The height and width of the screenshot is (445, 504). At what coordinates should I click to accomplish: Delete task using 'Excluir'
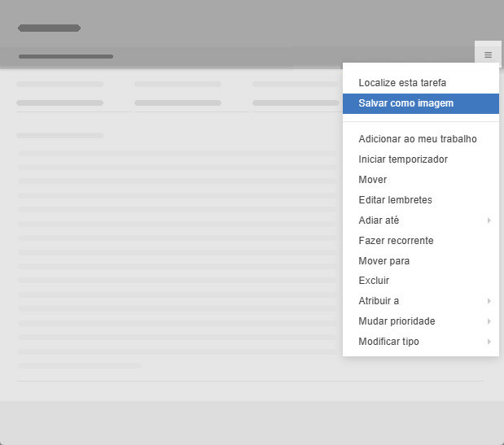click(421, 281)
